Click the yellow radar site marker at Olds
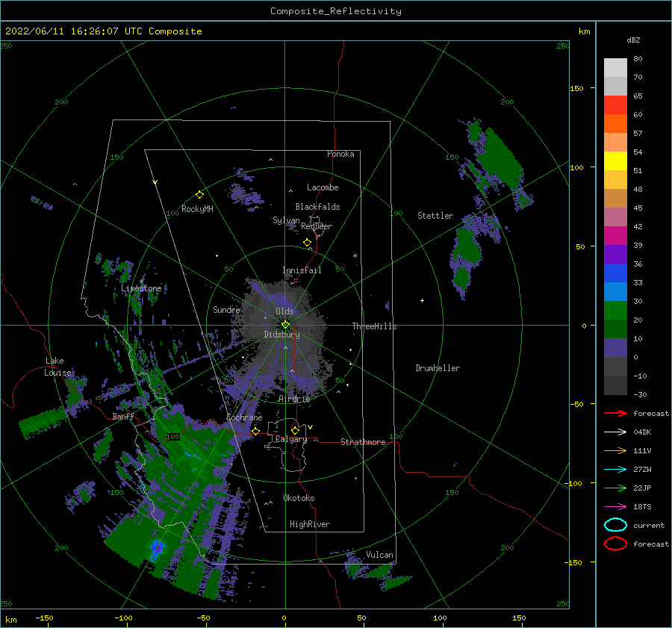Image resolution: width=672 pixels, height=628 pixels. (285, 325)
